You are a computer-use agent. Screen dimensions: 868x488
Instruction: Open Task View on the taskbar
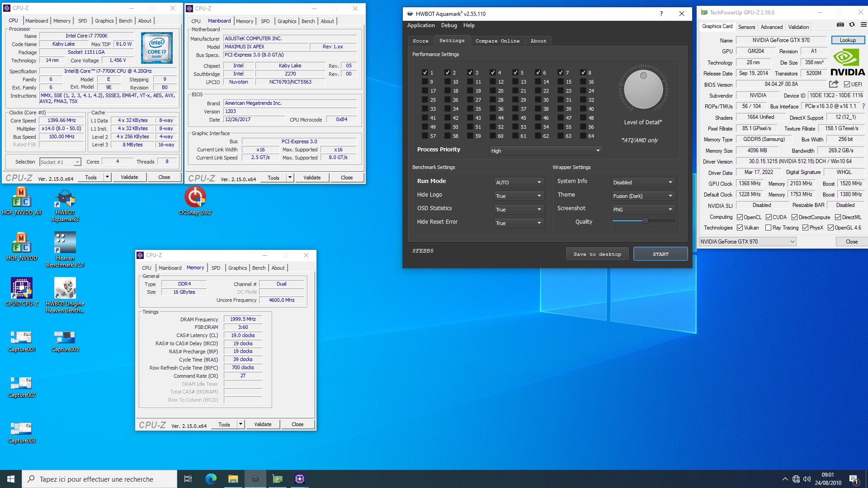pyautogui.click(x=188, y=479)
